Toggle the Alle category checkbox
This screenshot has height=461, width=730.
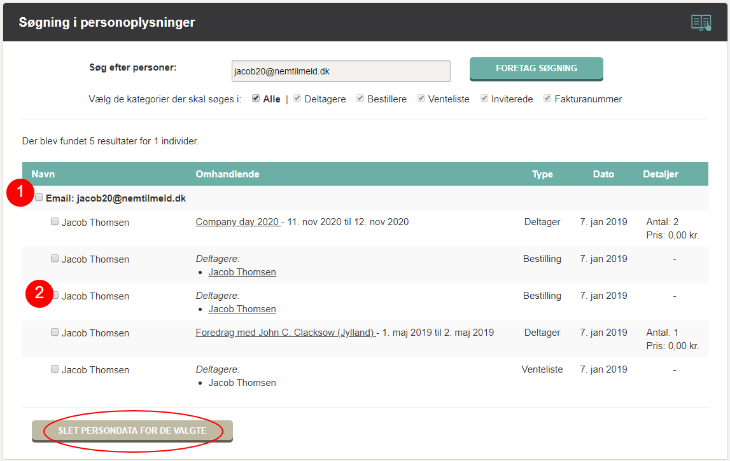pos(256,98)
